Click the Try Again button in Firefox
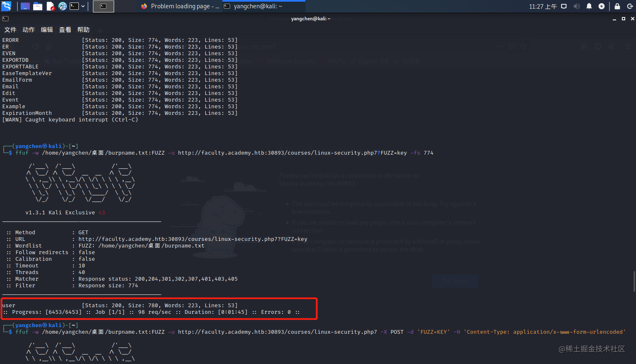This screenshot has width=636, height=364. [455, 281]
